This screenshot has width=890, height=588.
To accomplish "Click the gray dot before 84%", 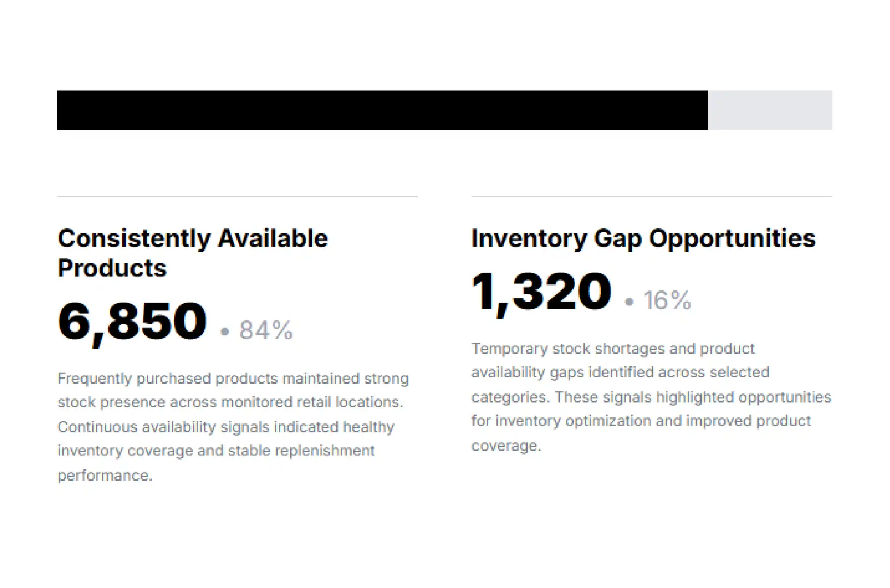I will tap(225, 332).
